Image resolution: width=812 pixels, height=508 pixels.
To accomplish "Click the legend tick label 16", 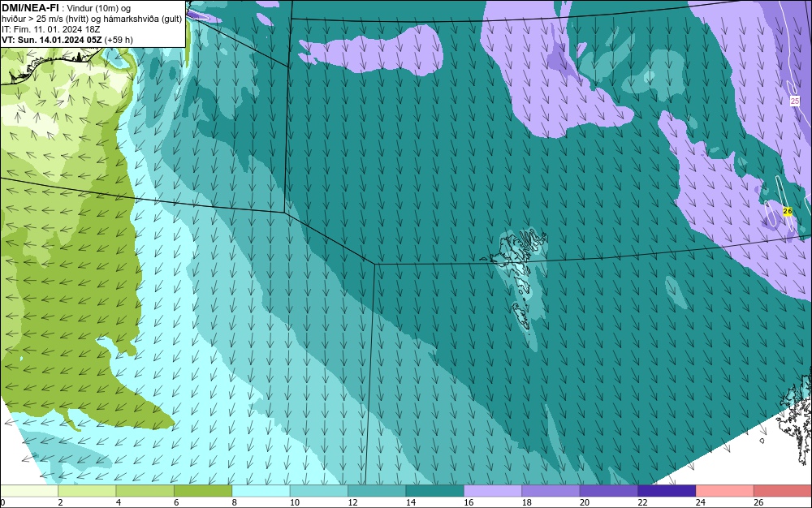I will click(x=469, y=502).
